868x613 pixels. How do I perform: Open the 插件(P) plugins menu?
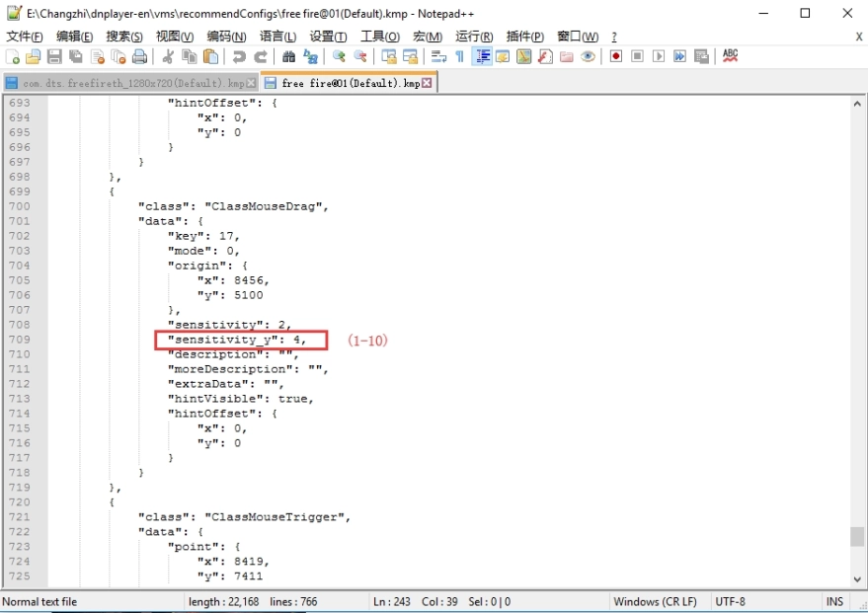click(524, 37)
